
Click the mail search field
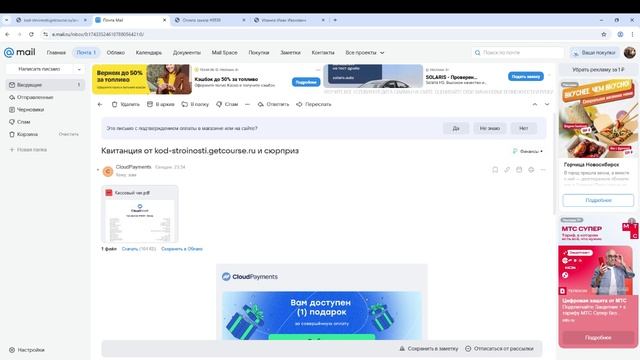(x=518, y=53)
